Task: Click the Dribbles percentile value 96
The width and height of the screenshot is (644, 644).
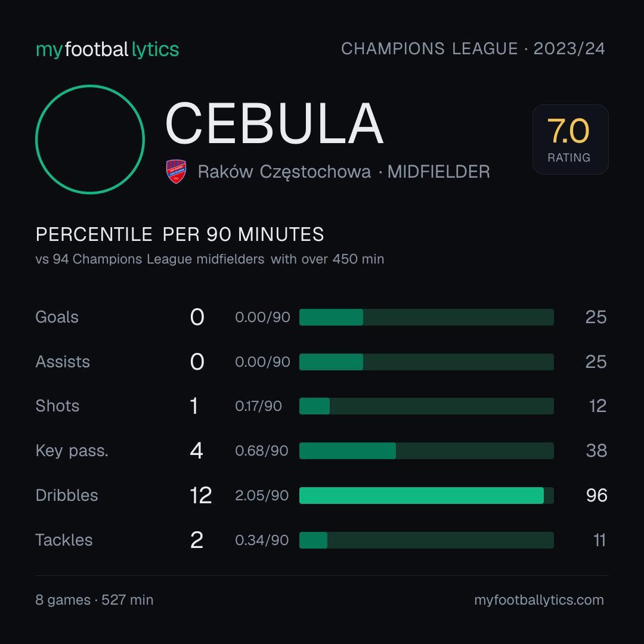Action: 596,496
